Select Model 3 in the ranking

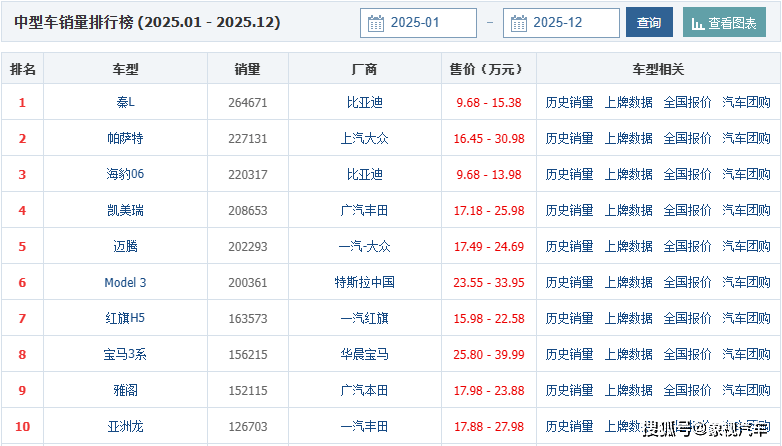pyautogui.click(x=125, y=282)
